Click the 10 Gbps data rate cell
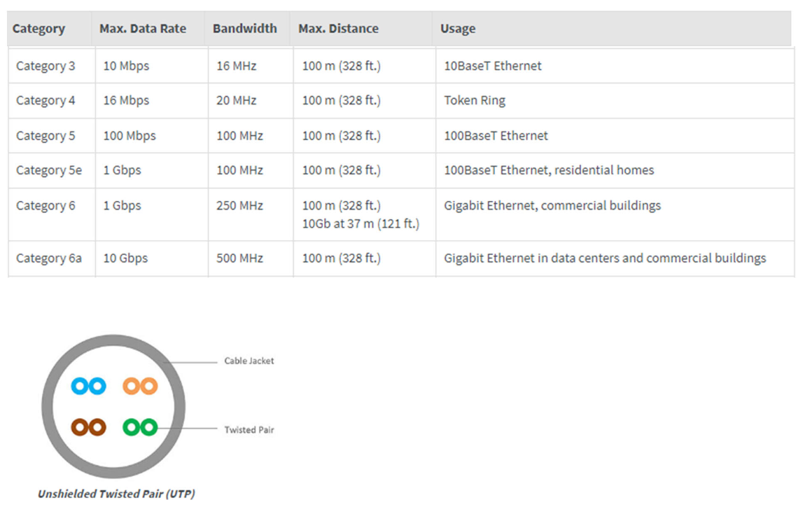The image size is (812, 514). [x=125, y=258]
